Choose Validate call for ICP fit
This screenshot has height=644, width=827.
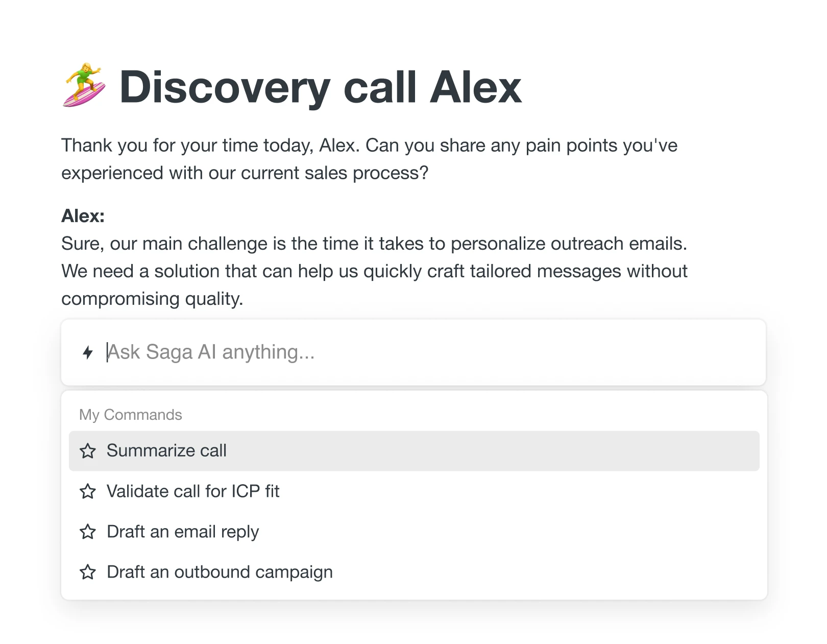point(193,491)
